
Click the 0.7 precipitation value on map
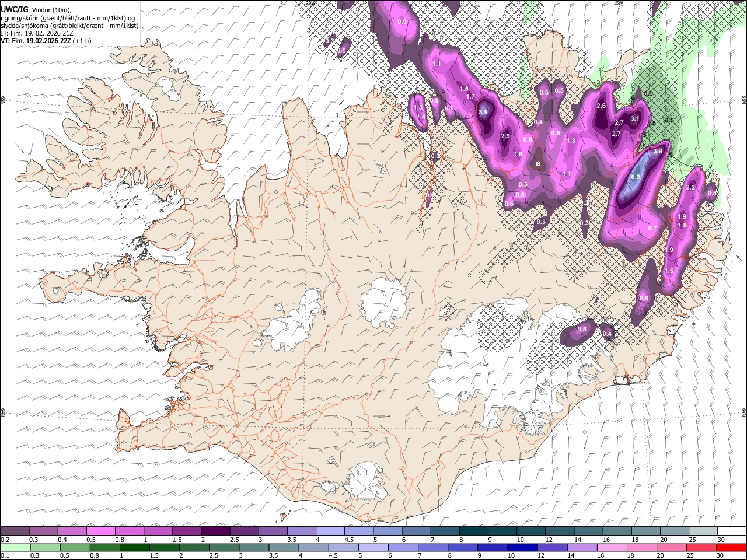click(x=652, y=228)
